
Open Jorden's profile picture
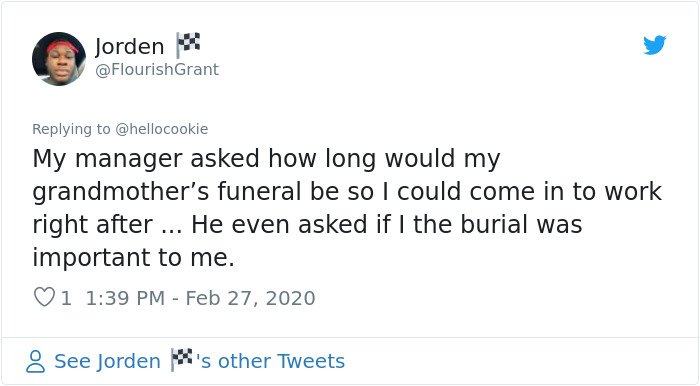(58, 58)
